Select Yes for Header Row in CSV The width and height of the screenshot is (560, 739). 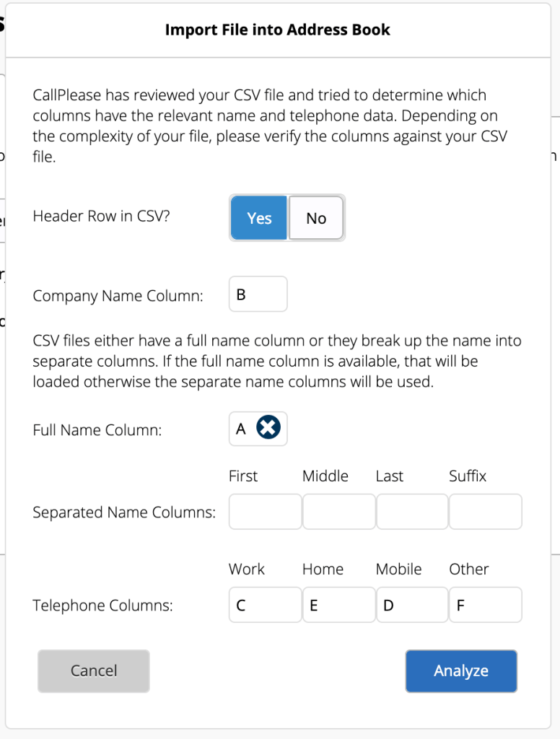tap(259, 218)
